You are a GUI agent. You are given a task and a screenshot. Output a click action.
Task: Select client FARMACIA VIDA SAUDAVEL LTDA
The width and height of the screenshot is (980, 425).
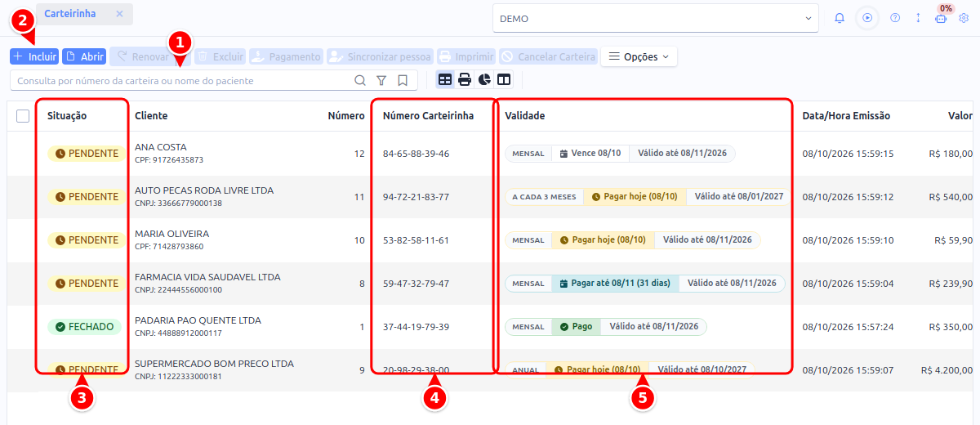(207, 277)
